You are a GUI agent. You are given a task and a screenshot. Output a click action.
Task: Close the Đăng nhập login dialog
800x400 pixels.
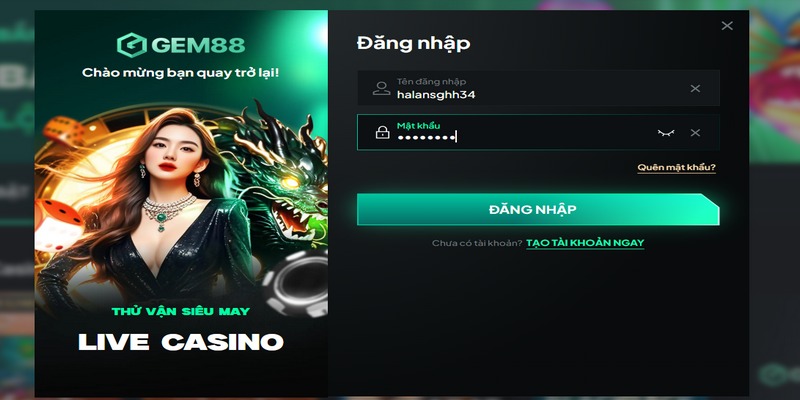tap(727, 26)
